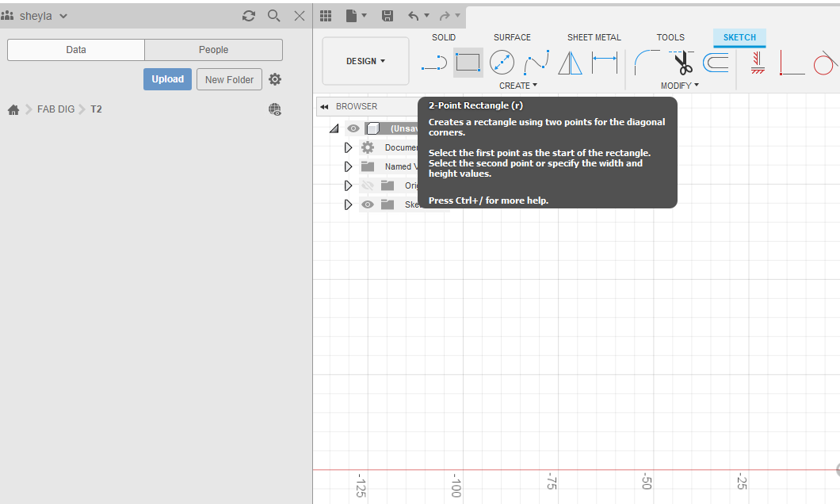Select the Spline tool
Viewport: 840px width, 504px height.
[x=536, y=63]
